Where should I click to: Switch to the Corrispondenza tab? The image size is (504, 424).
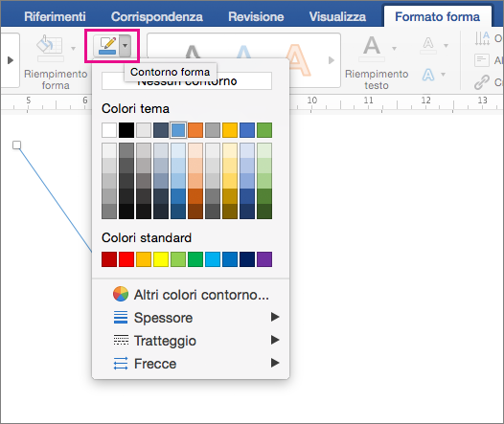(x=157, y=16)
